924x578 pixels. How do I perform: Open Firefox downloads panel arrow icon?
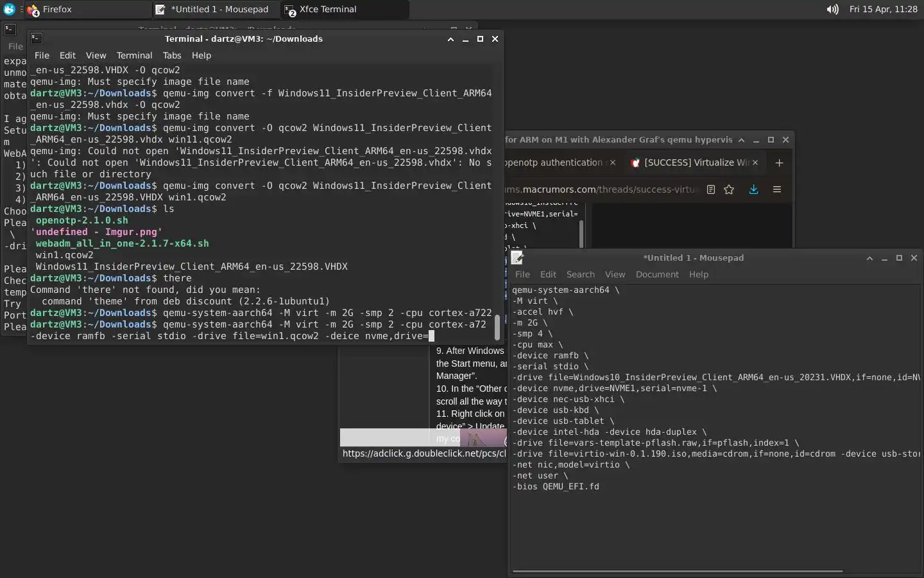(753, 189)
